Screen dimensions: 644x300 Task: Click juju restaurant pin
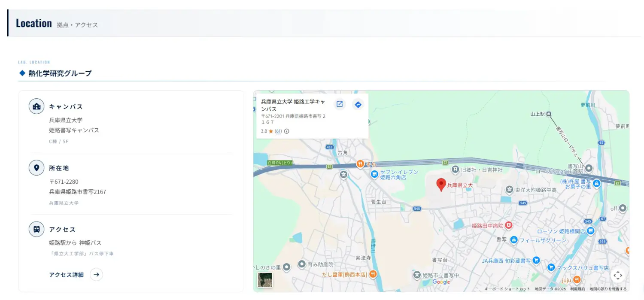point(577,280)
